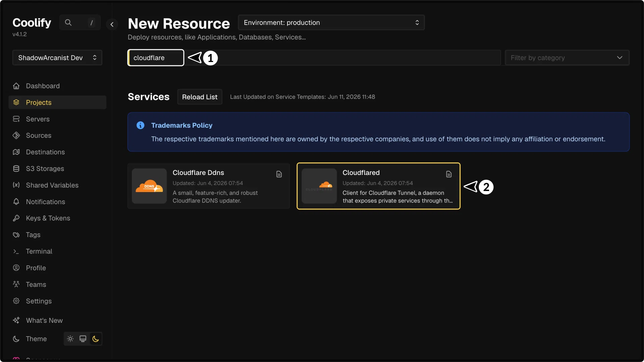
Task: Switch to light theme
Action: [70, 339]
